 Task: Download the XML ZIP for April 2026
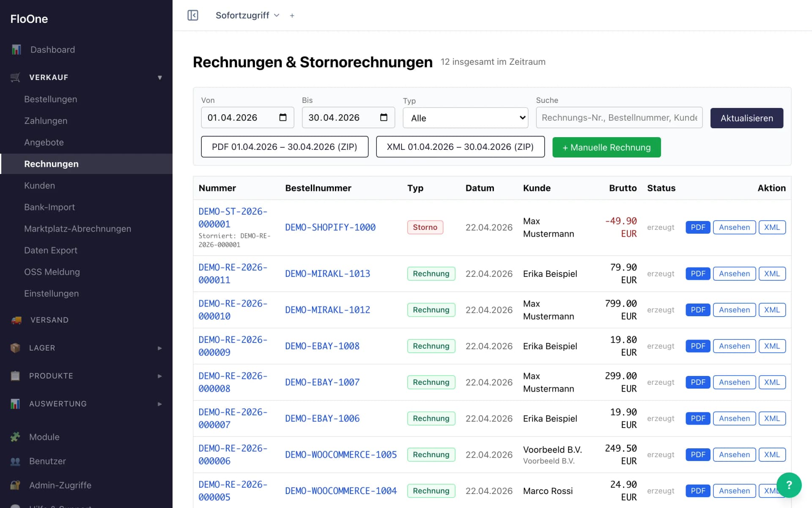pos(460,147)
